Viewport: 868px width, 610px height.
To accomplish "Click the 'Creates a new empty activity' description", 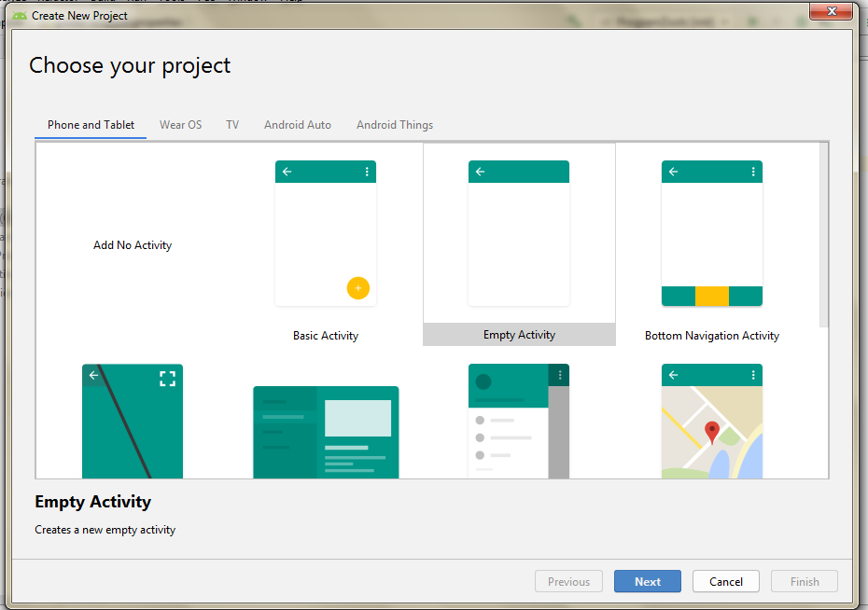I will pos(105,530).
